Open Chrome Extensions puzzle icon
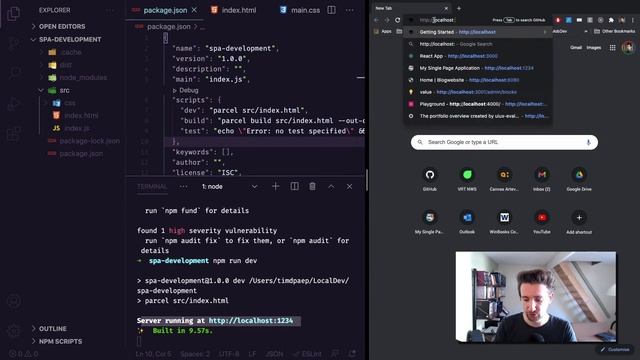The height and width of the screenshot is (360, 640). (x=611, y=20)
